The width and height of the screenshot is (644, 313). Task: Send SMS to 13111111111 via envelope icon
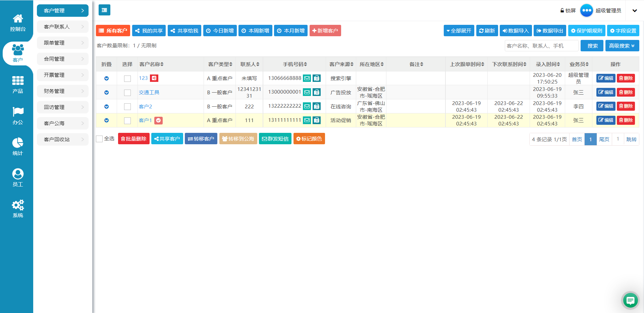pyautogui.click(x=307, y=120)
